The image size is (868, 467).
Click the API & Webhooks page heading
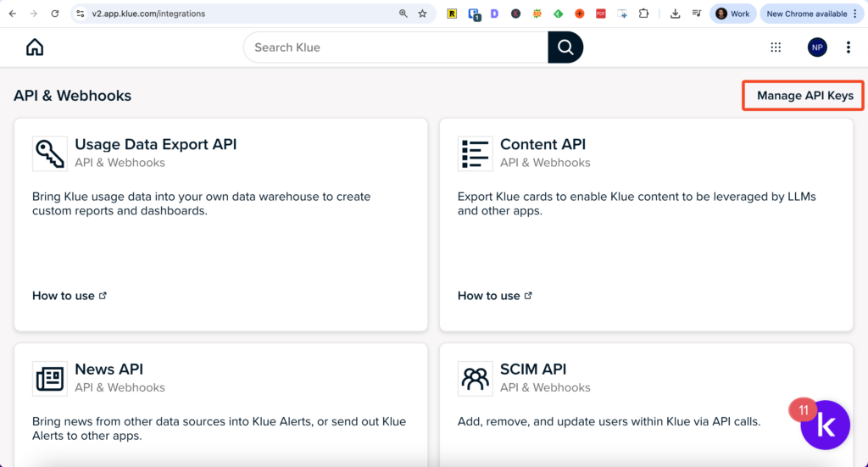coord(73,96)
